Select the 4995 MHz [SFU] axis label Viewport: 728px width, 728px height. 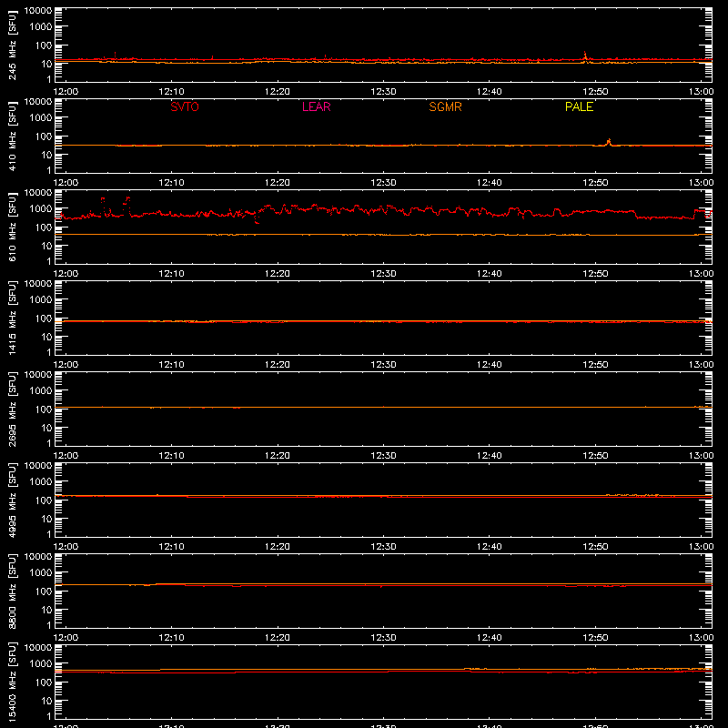click(x=12, y=500)
